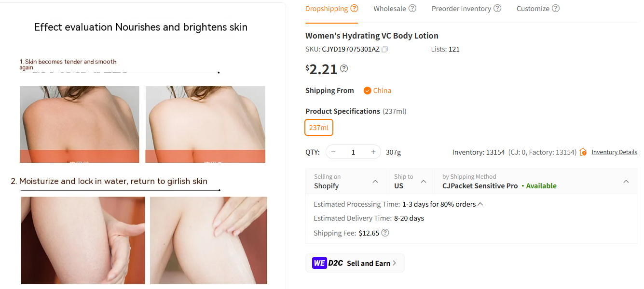Image resolution: width=644 pixels, height=289 pixels.
Task: Click the Dropshipping orange help icon
Action: 356,8
